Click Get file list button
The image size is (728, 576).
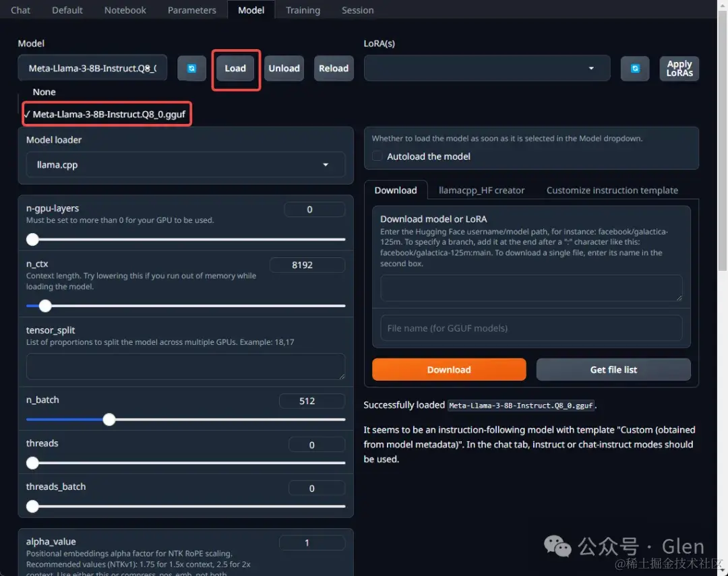click(613, 369)
